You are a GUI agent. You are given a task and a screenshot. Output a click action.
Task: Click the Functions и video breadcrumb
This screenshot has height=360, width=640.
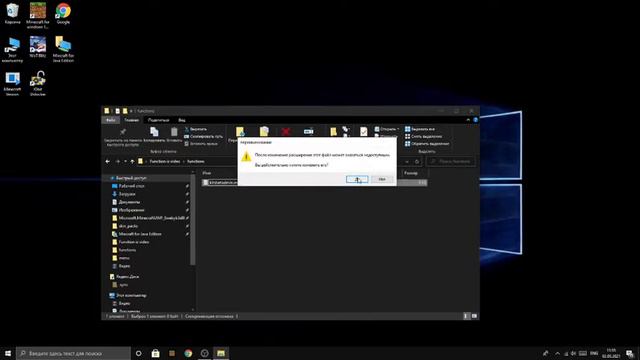coord(164,162)
